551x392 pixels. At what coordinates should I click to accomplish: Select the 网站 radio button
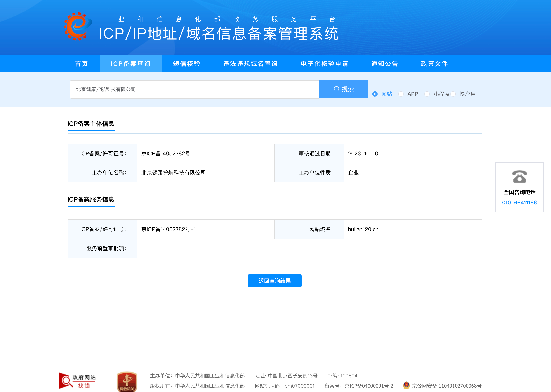tap(375, 94)
